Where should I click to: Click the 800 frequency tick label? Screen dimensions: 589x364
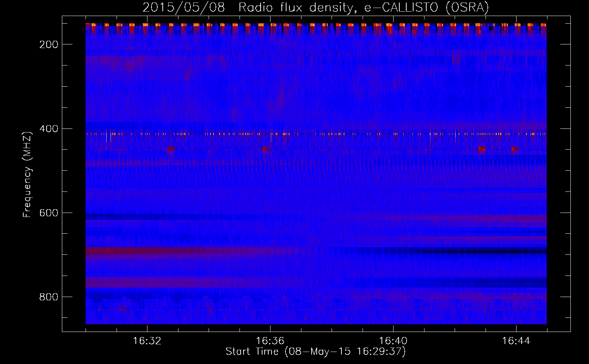(x=49, y=297)
